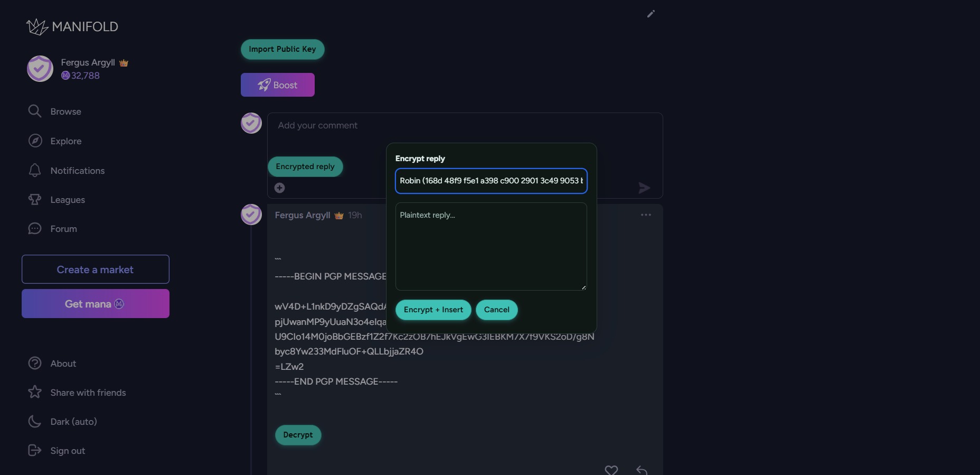Click the Manifold logo
This screenshot has width=980, height=475.
click(x=72, y=26)
